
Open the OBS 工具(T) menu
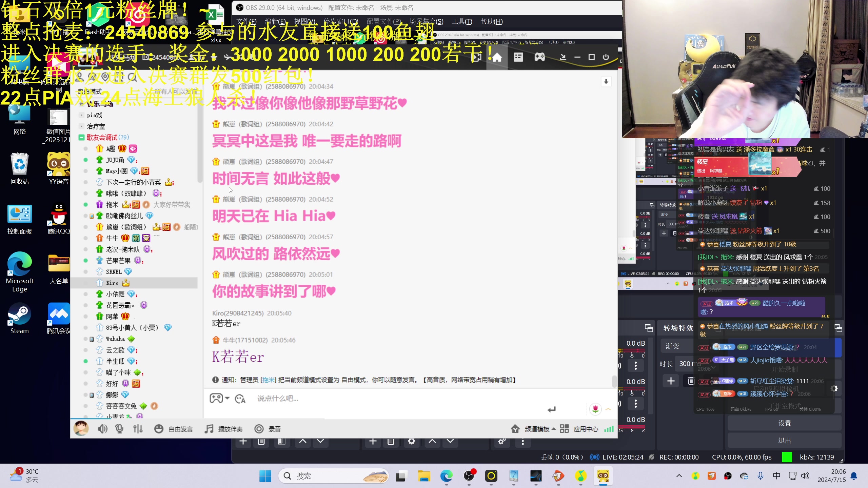[x=462, y=22]
